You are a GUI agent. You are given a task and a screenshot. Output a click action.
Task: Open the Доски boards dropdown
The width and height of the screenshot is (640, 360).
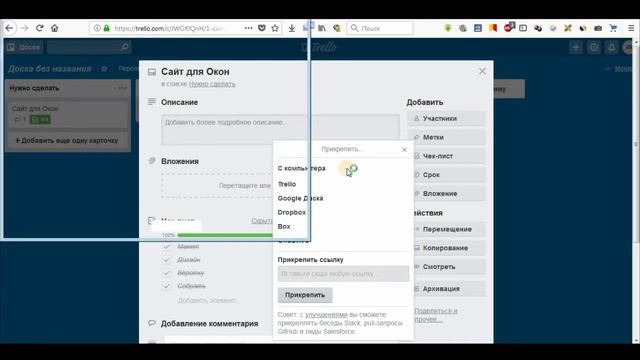[24, 47]
